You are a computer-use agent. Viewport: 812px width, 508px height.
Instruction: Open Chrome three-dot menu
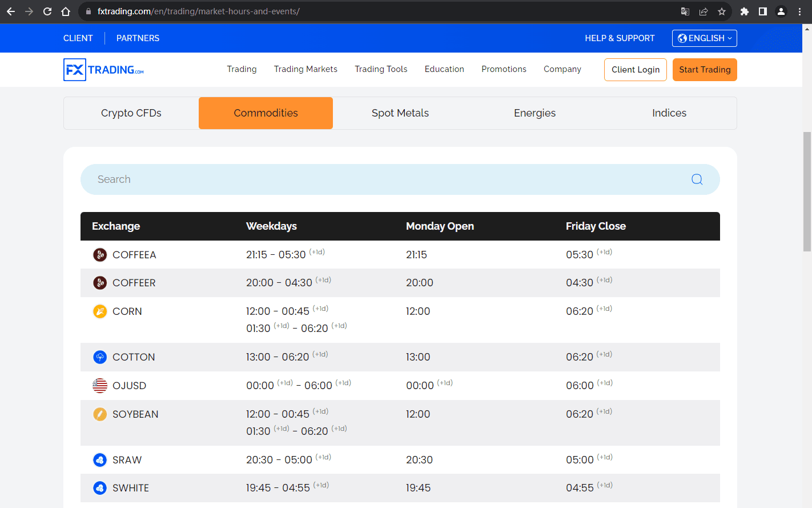coord(799,11)
